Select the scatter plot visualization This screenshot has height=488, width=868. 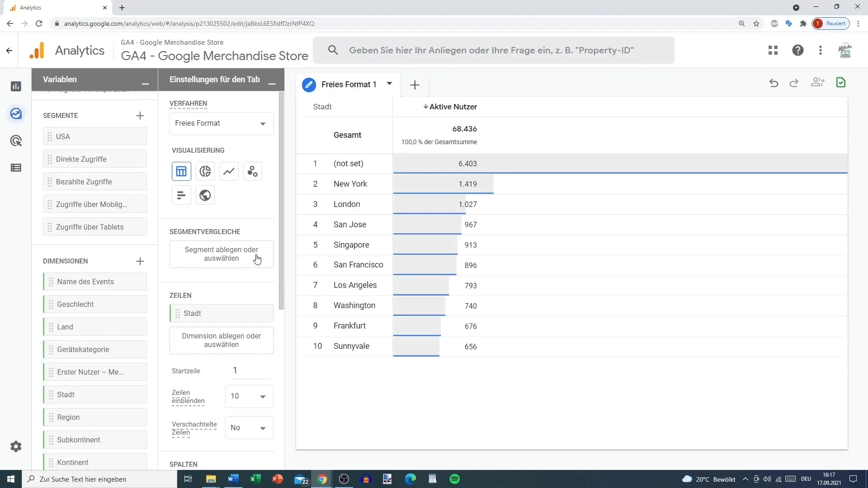click(x=253, y=171)
